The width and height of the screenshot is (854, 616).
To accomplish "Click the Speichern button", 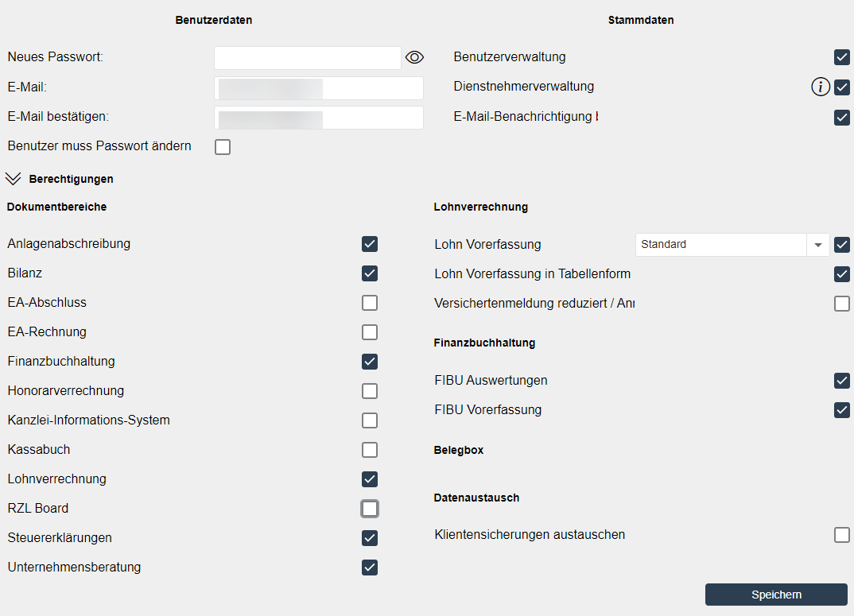I will click(x=776, y=595).
